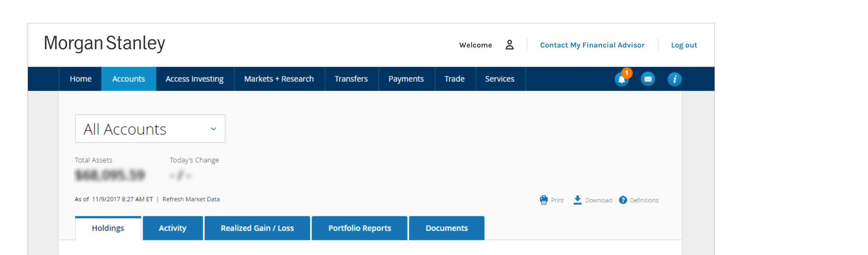Click the information 'i' icon
868x255 pixels.
click(675, 79)
